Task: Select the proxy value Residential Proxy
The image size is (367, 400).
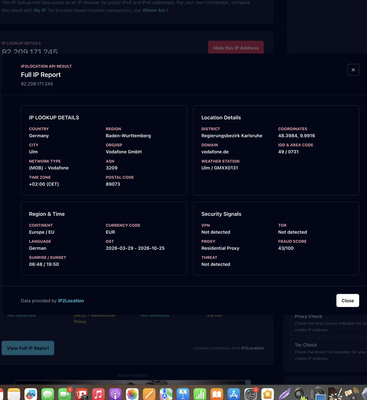Action: (220, 248)
